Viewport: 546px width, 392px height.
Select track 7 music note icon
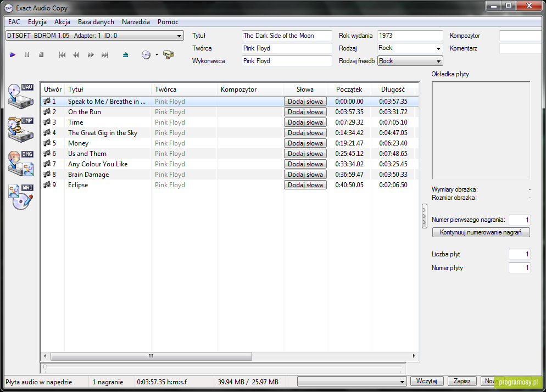click(47, 164)
